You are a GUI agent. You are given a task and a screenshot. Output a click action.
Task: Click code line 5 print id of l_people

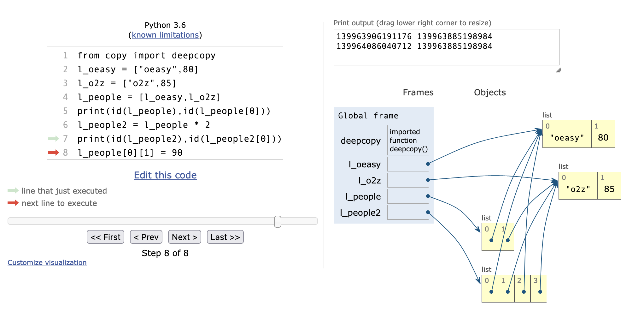click(x=174, y=111)
